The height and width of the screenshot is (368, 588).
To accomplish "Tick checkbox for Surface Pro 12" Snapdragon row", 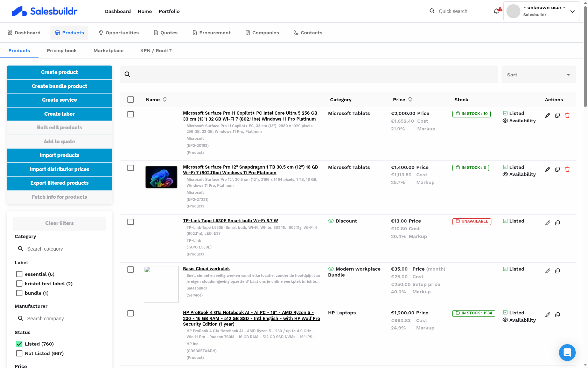I will pyautogui.click(x=131, y=168).
